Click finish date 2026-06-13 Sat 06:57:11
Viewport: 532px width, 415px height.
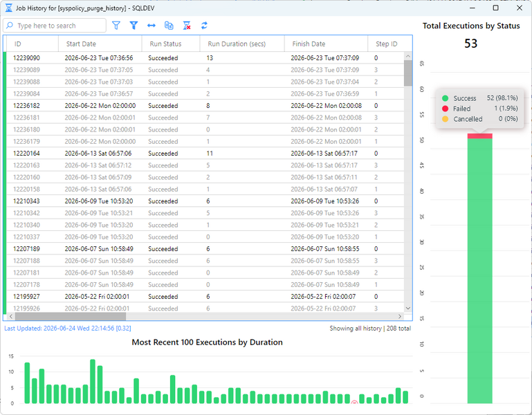point(324,177)
